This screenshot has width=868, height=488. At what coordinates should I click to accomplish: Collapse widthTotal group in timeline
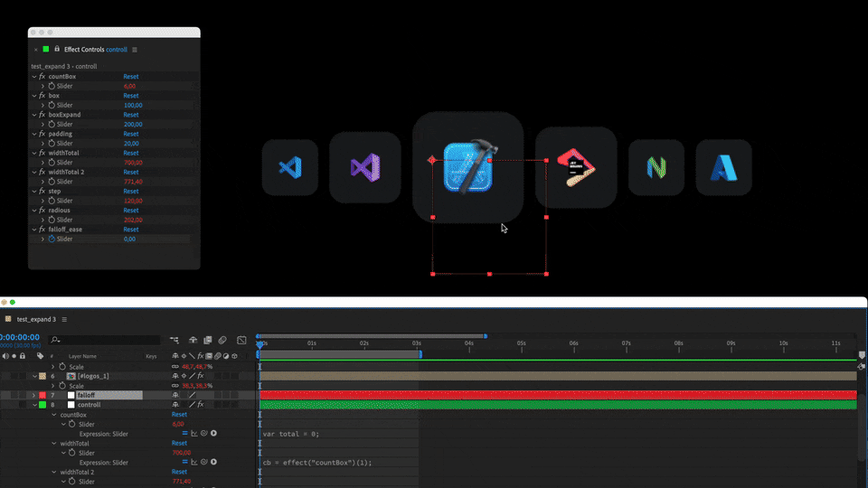(x=54, y=443)
